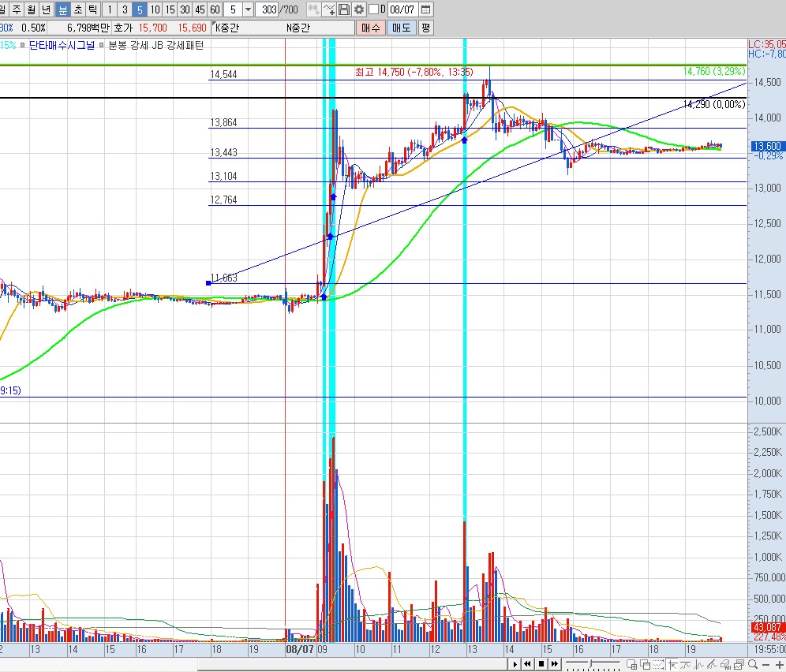Click the 13,864 level line label

(x=223, y=122)
